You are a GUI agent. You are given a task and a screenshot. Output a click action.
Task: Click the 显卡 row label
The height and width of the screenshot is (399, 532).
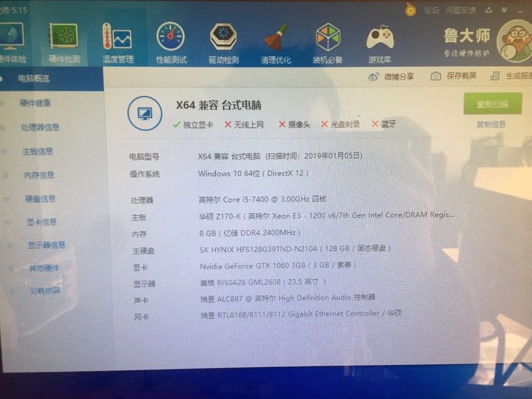140,268
